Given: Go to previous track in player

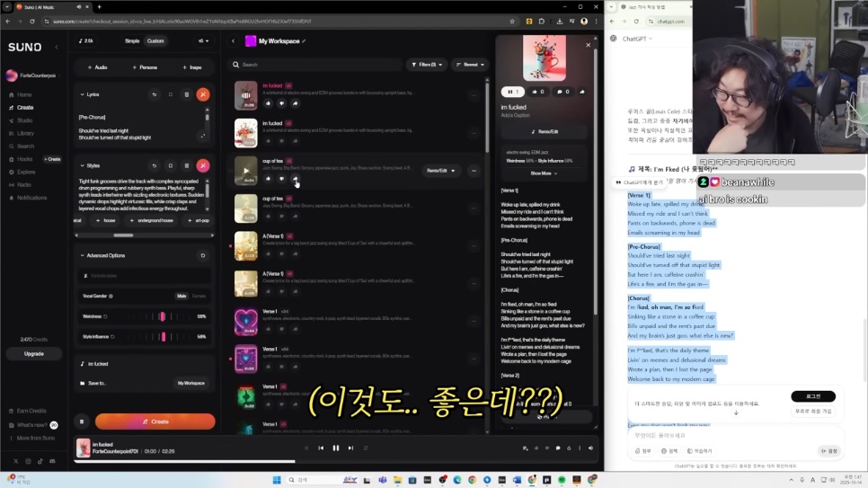Looking at the screenshot, I should click(321, 448).
